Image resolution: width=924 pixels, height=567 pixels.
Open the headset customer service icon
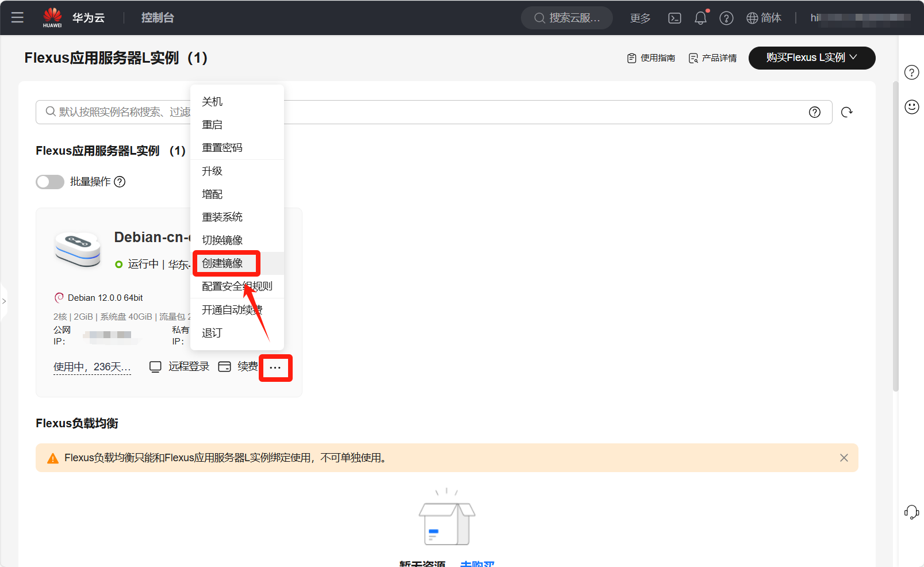(911, 512)
